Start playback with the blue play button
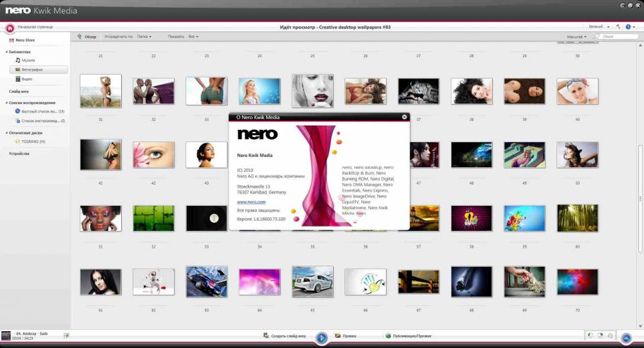Screen dimensions: 644x348 pyautogui.click(x=321, y=337)
